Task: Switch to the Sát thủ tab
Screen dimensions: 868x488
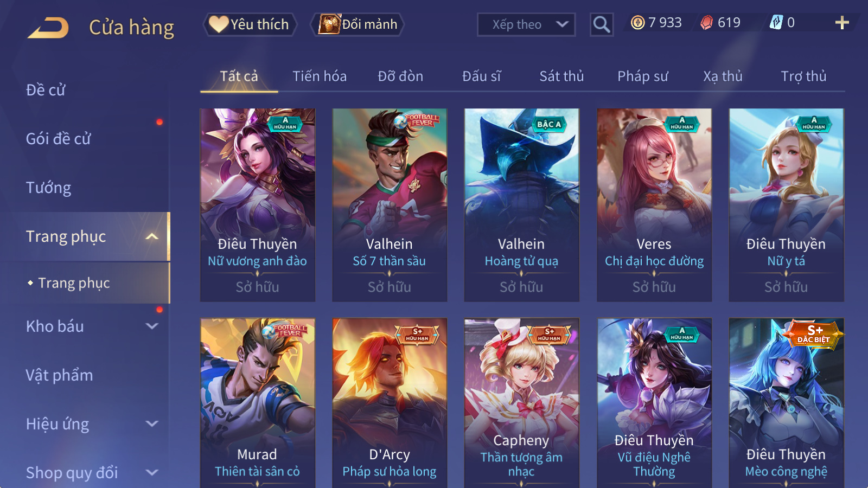Action: click(561, 76)
